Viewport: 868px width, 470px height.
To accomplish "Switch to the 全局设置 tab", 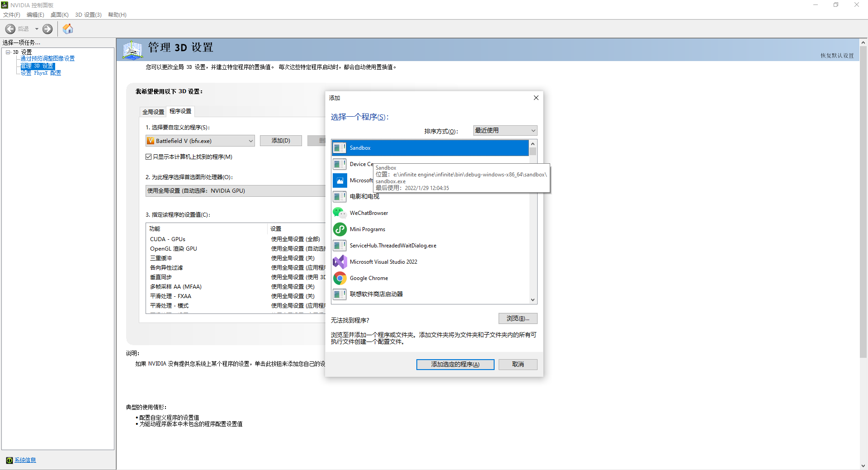I will [153, 112].
